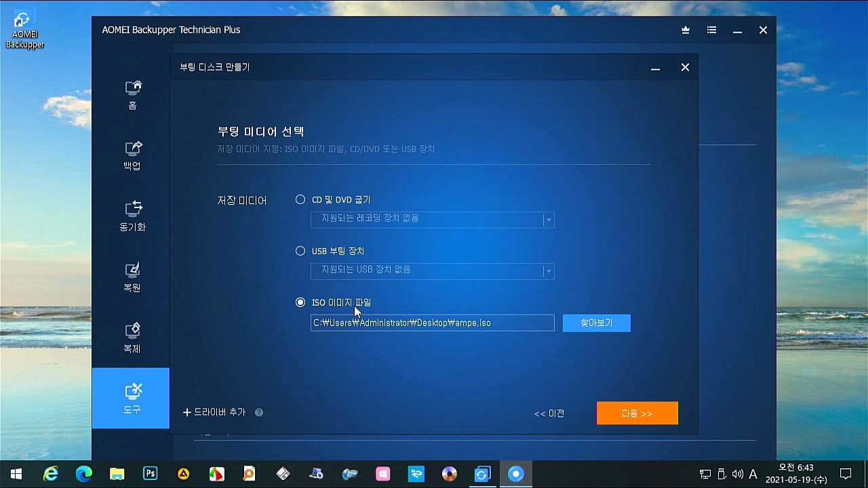Open the 복제 (Clone) sidebar section

pyautogui.click(x=132, y=338)
